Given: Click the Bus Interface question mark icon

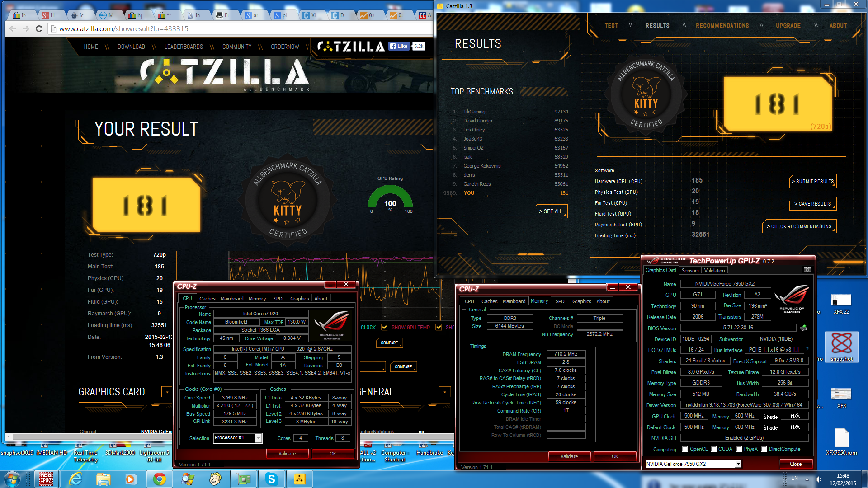Looking at the screenshot, I should pos(807,349).
